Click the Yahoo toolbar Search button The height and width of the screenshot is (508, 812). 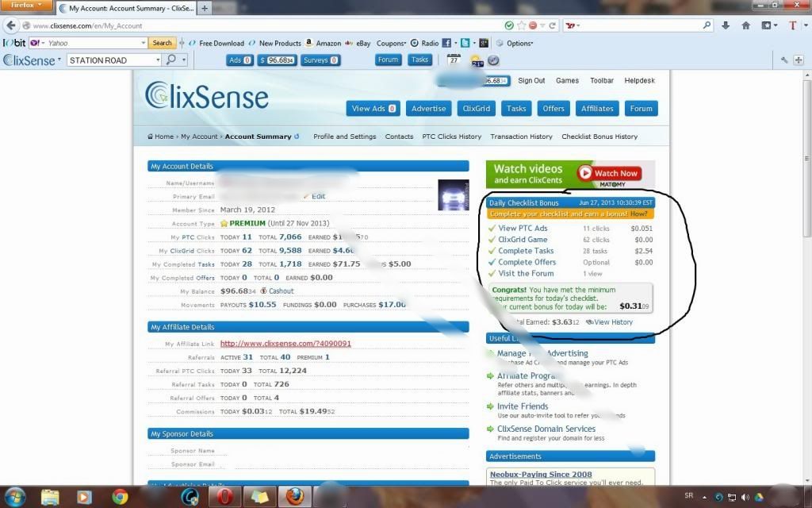pyautogui.click(x=162, y=43)
